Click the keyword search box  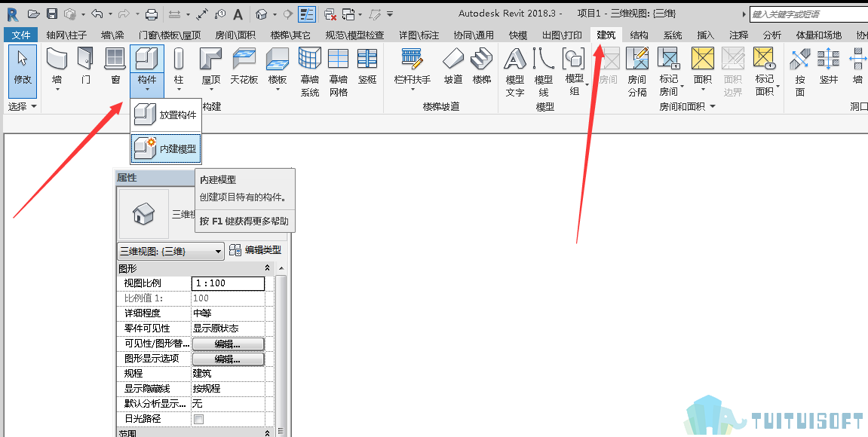point(809,14)
